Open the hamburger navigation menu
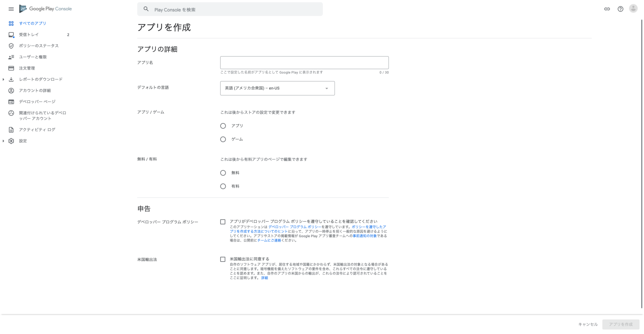The width and height of the screenshot is (644, 334). 11,9
